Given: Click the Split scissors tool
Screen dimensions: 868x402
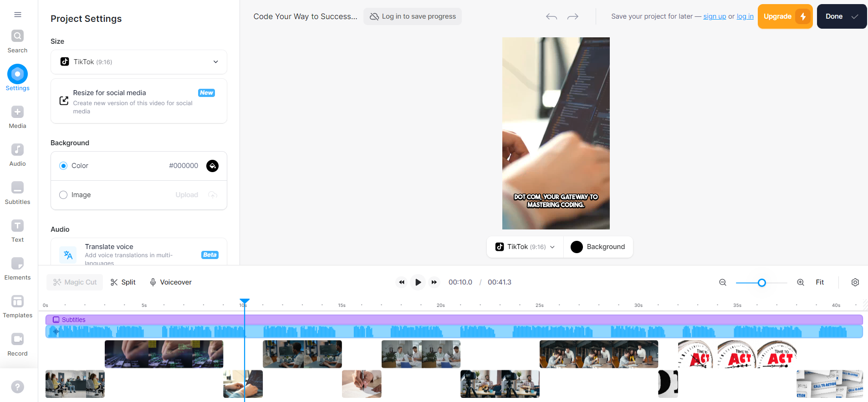Looking at the screenshot, I should [x=123, y=282].
